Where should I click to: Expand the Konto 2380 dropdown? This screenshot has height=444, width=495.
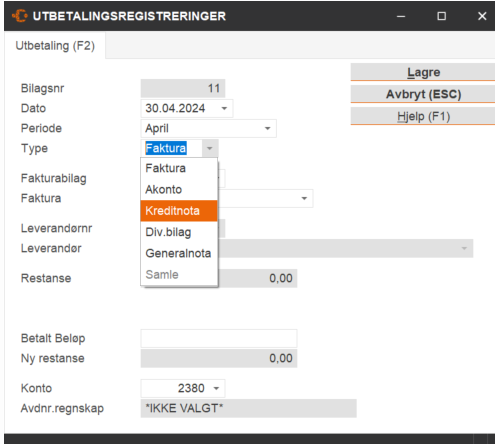[x=216, y=388]
